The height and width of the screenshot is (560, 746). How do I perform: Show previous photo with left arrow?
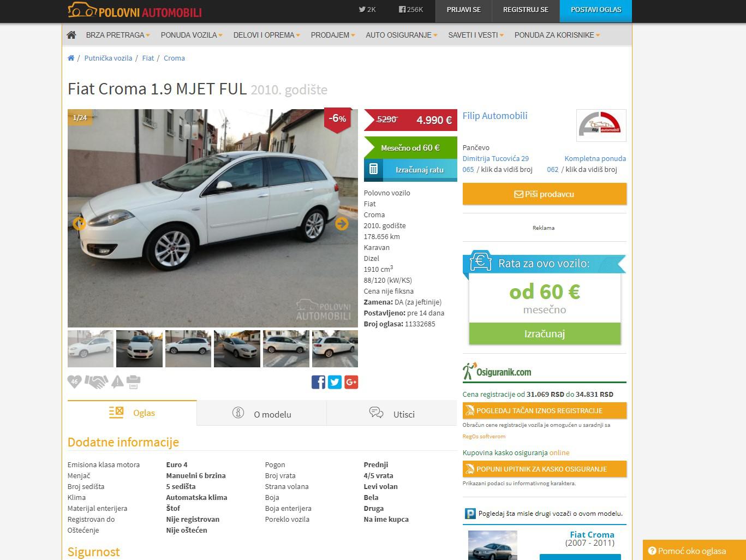(80, 223)
